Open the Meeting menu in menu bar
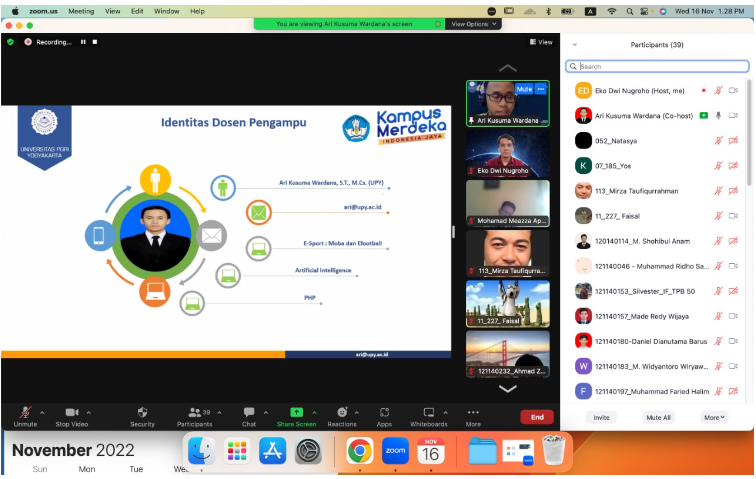 (x=81, y=11)
